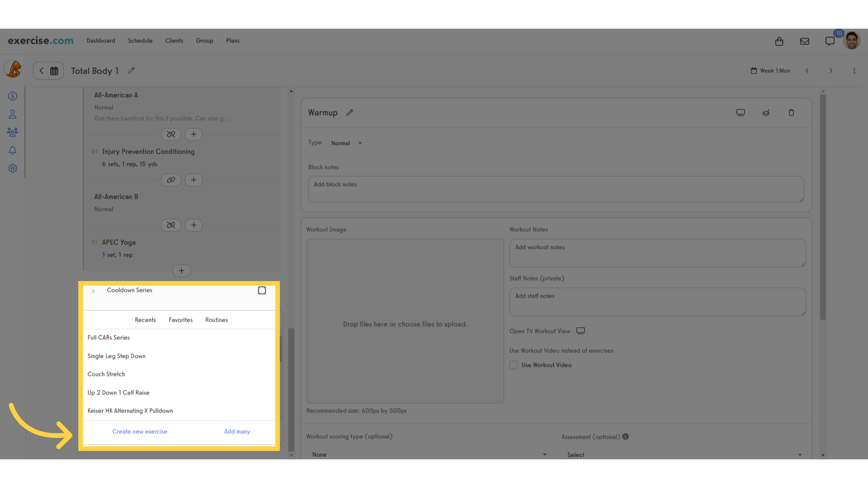Viewport: 868px width, 488px height.
Task: Edit the Warmup block name pencil
Action: [x=349, y=113]
